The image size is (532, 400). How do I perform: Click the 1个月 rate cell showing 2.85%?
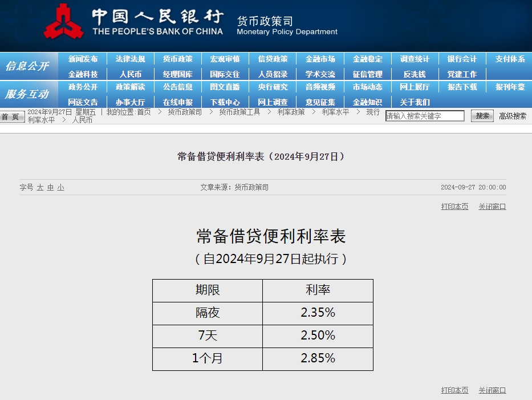(318, 358)
